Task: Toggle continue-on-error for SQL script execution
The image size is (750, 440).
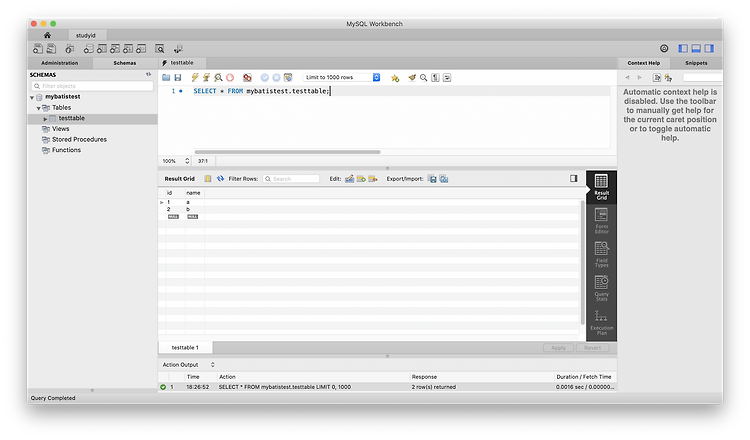Action: click(247, 77)
